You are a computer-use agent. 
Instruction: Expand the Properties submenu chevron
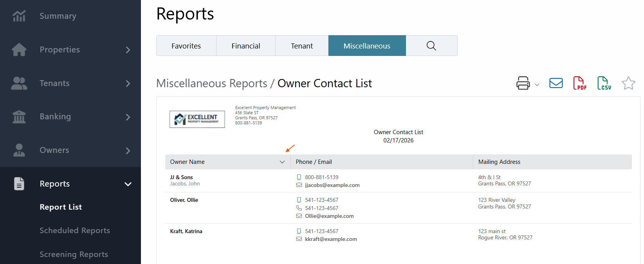(128, 50)
